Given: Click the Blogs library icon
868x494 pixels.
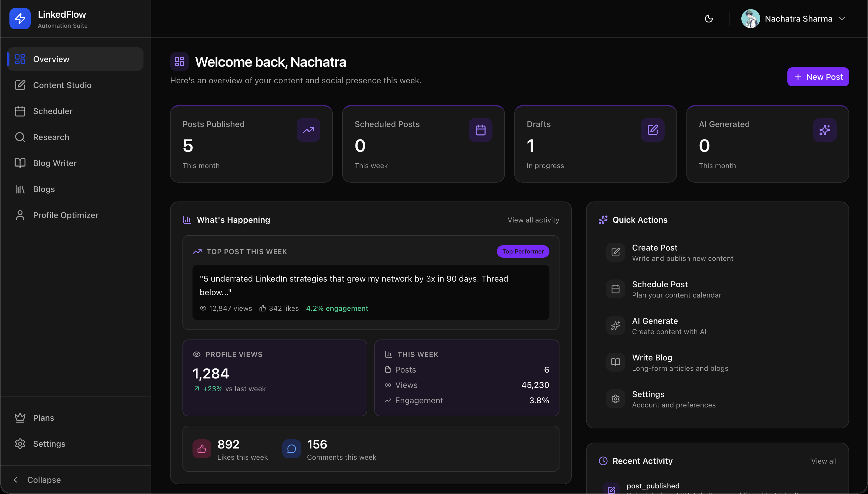Looking at the screenshot, I should tap(20, 189).
